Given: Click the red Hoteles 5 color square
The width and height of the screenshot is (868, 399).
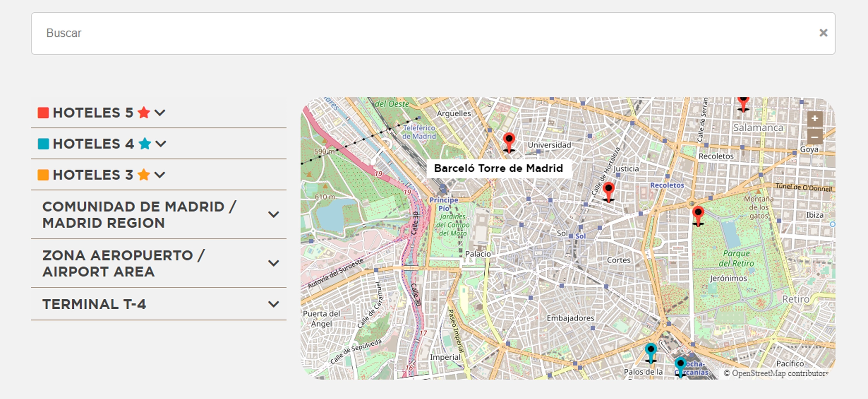Looking at the screenshot, I should coord(43,113).
